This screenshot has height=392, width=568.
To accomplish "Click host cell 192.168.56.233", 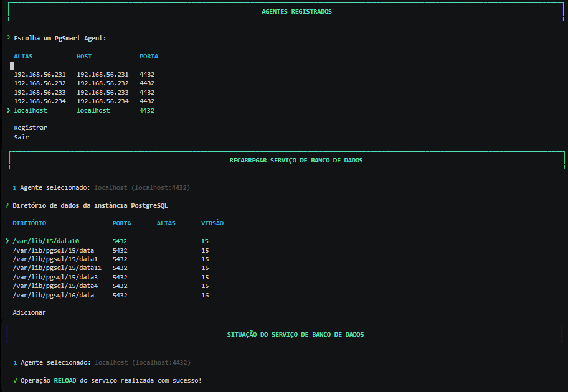I will click(x=103, y=92).
